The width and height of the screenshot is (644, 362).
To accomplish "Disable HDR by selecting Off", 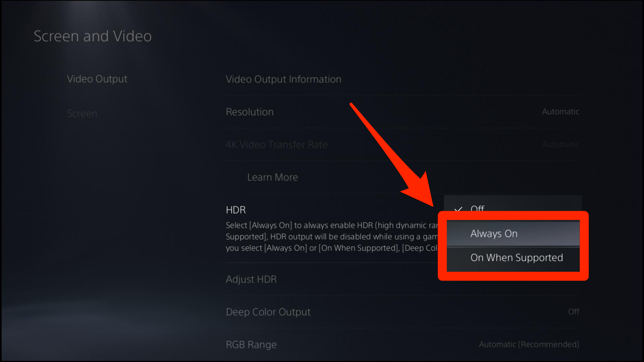I will (477, 208).
